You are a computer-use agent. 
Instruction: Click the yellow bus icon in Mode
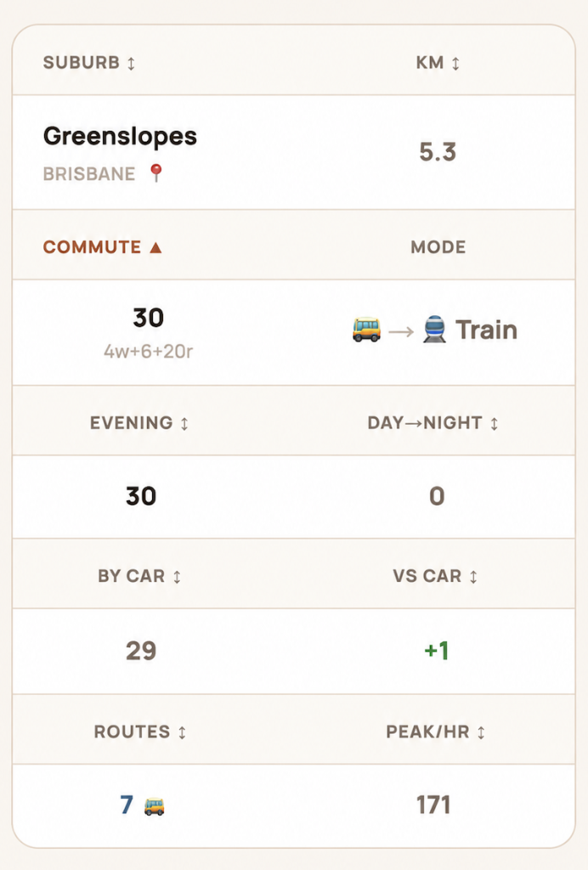[x=367, y=330]
